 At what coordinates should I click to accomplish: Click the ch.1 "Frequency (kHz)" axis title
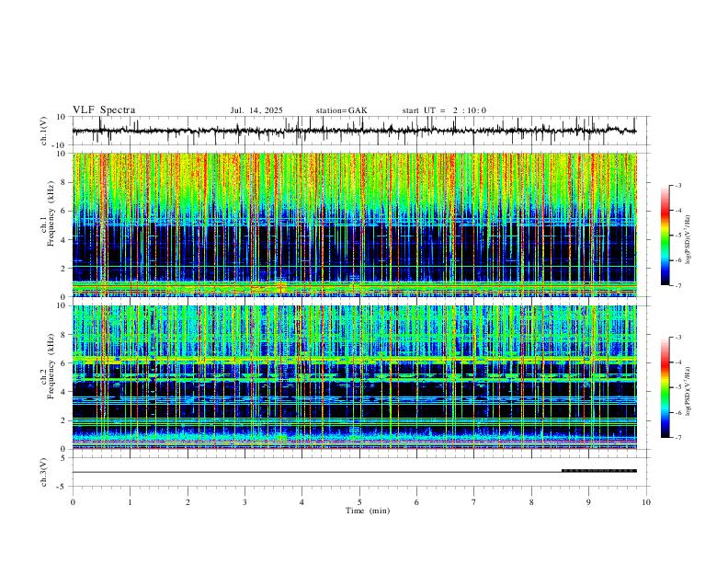point(51,214)
